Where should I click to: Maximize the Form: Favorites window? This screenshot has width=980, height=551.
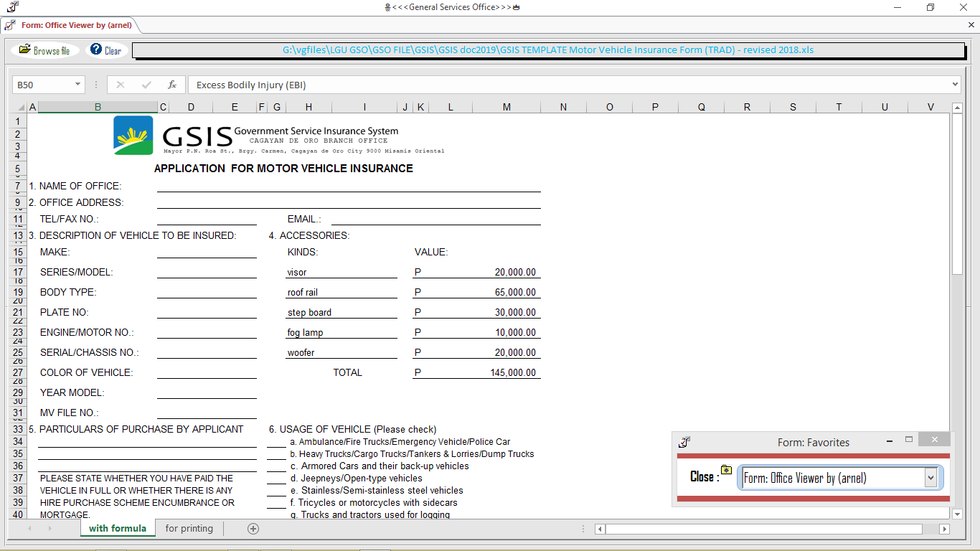pyautogui.click(x=909, y=440)
